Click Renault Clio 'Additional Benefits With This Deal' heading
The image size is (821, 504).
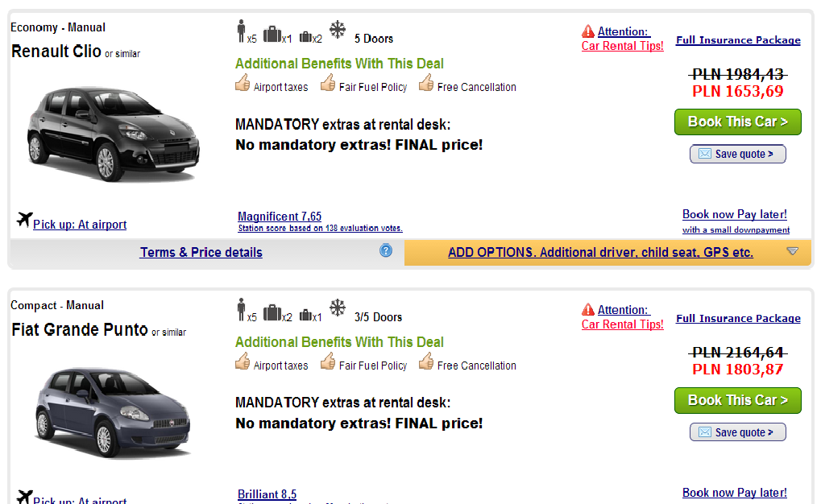339,64
